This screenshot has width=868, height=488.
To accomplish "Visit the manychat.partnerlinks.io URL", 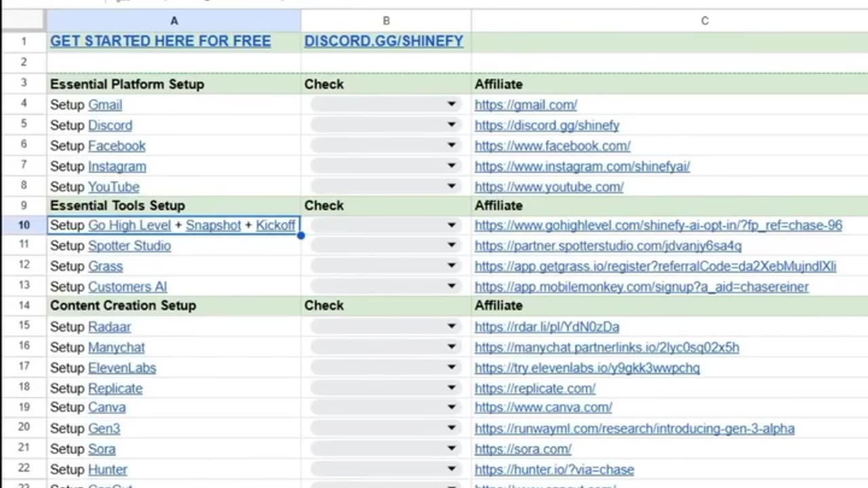I will click(607, 347).
